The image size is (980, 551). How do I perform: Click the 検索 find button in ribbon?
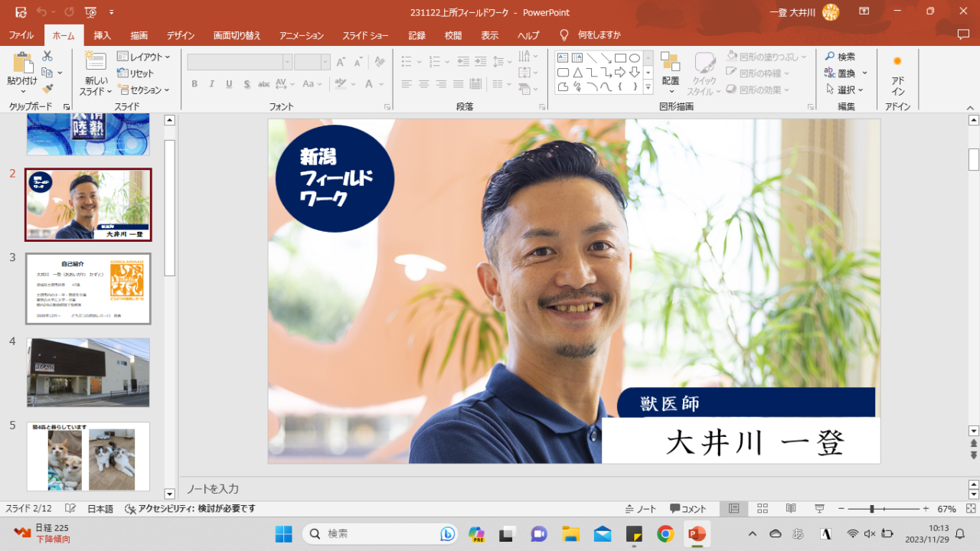point(840,57)
